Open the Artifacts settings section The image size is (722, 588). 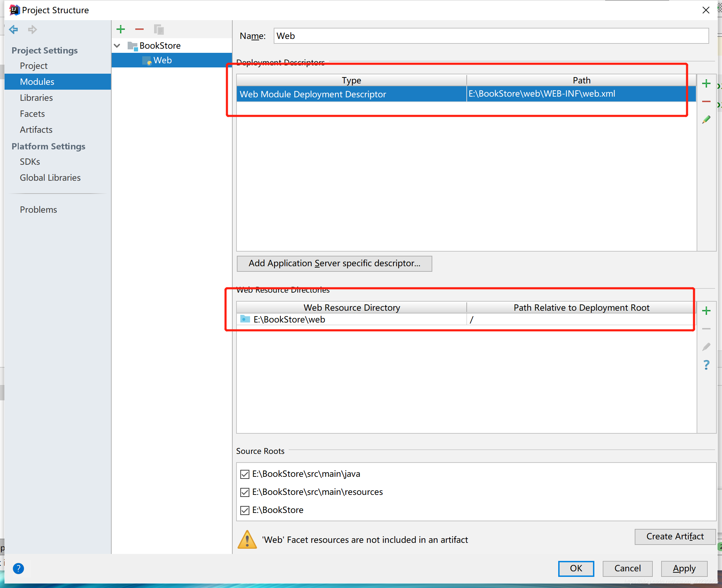click(x=36, y=130)
